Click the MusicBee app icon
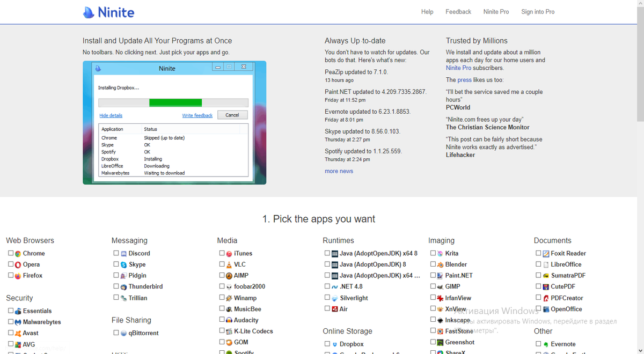The height and width of the screenshot is (354, 644). [229, 309]
